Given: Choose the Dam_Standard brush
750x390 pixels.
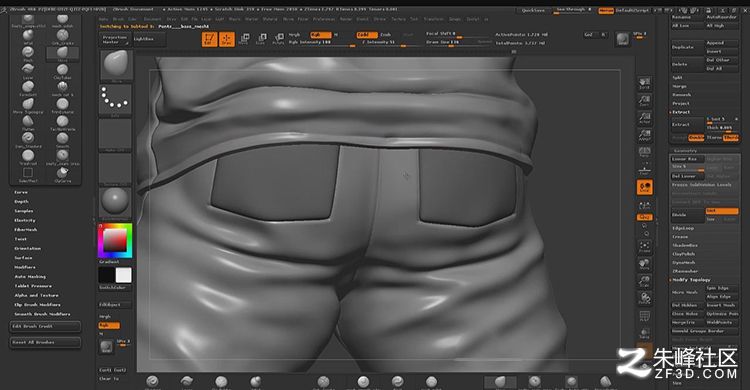Looking at the screenshot, I should [x=28, y=140].
